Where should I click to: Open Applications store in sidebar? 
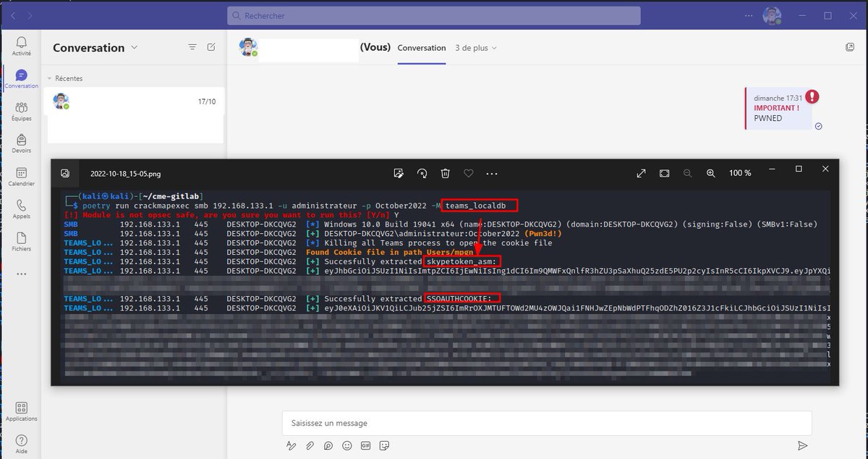pyautogui.click(x=22, y=412)
